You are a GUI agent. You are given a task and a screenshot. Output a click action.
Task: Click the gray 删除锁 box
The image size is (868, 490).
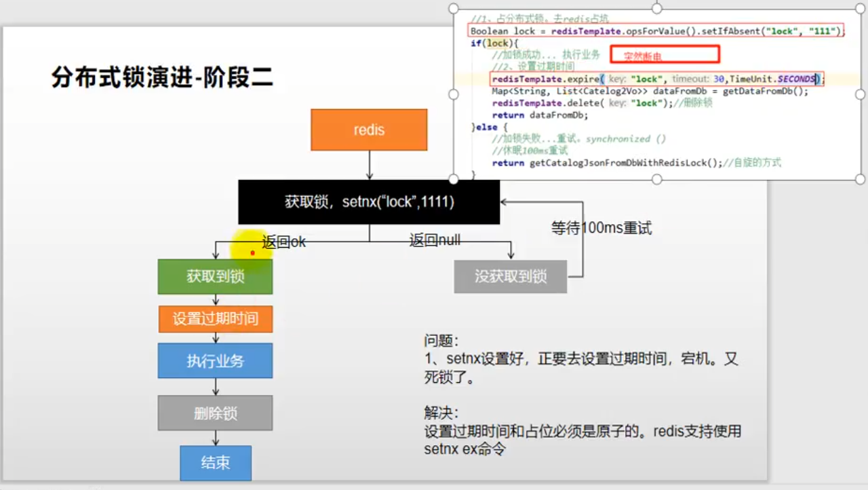(x=215, y=413)
